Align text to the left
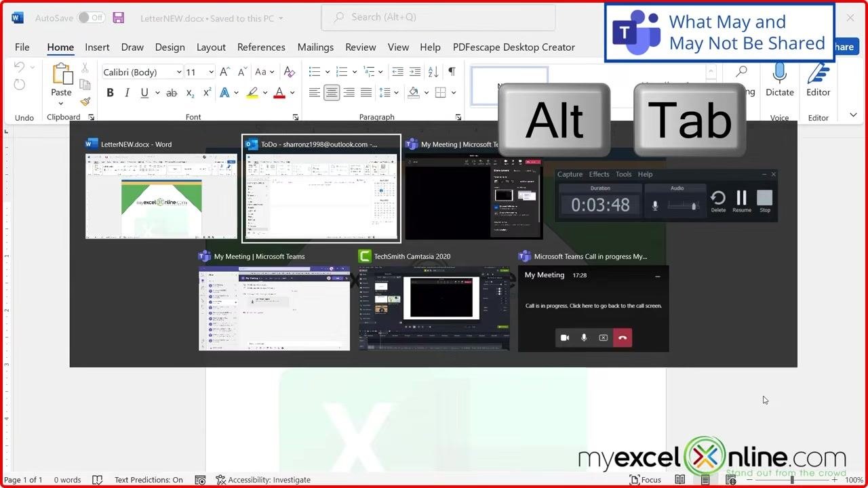The image size is (868, 488). point(314,93)
